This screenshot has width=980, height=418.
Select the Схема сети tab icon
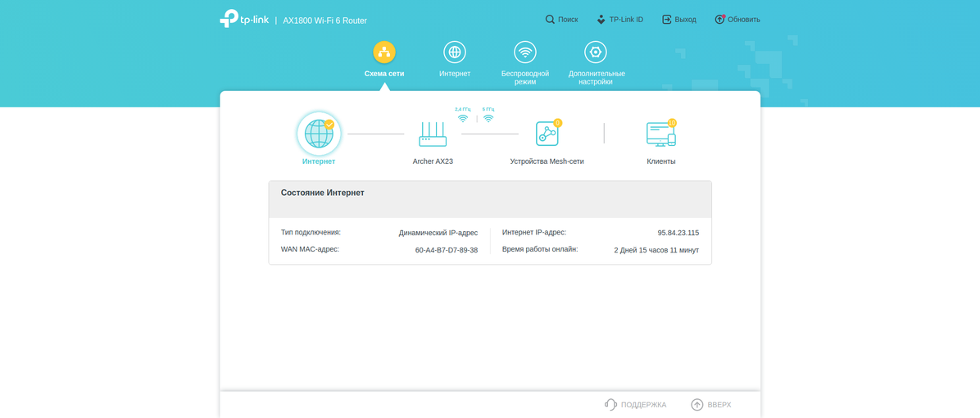click(384, 52)
